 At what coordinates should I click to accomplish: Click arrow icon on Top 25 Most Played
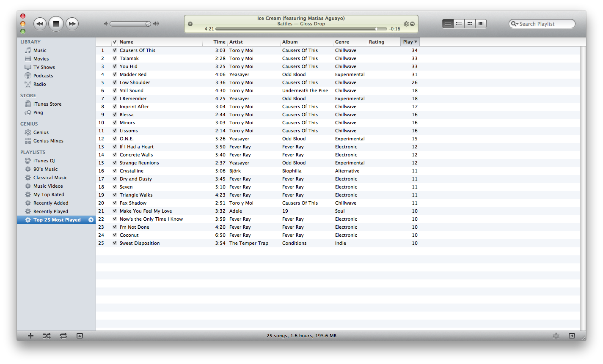[91, 220]
